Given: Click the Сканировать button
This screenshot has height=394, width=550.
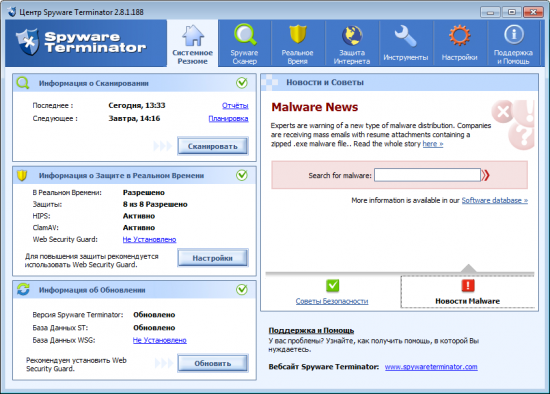Looking at the screenshot, I should 213,146.
